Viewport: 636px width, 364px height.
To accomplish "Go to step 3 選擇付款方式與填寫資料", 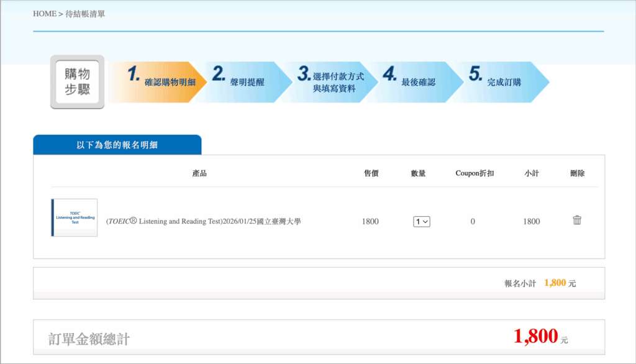I will click(334, 82).
